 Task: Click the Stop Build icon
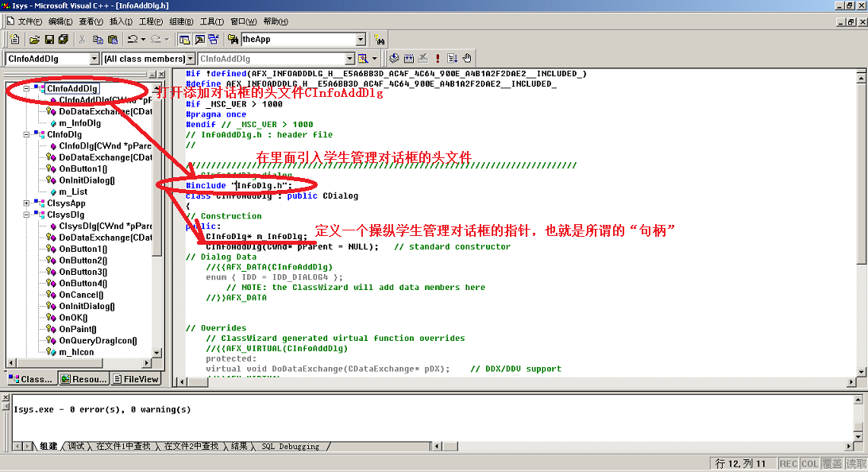tap(423, 58)
